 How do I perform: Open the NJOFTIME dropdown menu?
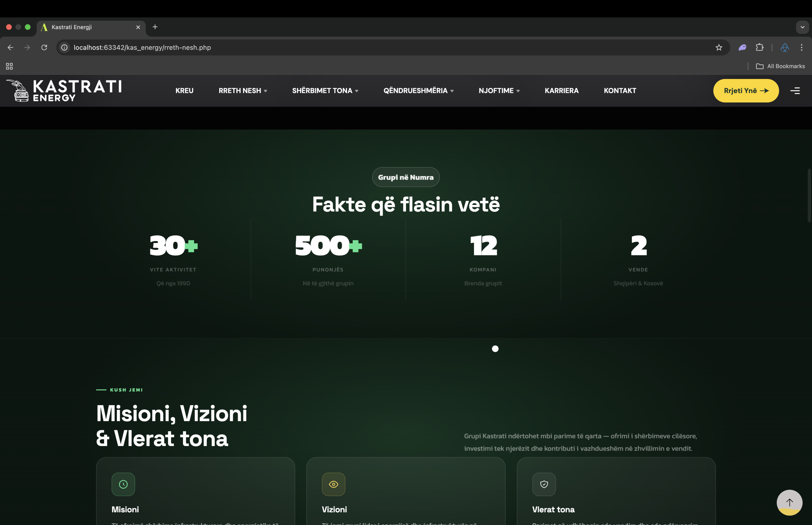pos(499,91)
